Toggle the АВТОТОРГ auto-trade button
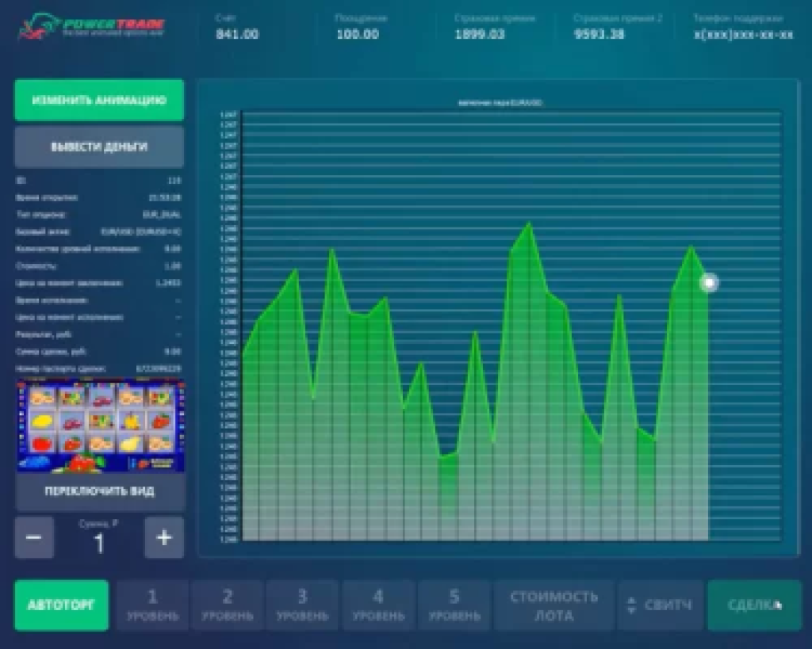This screenshot has height=649, width=812. [x=61, y=605]
